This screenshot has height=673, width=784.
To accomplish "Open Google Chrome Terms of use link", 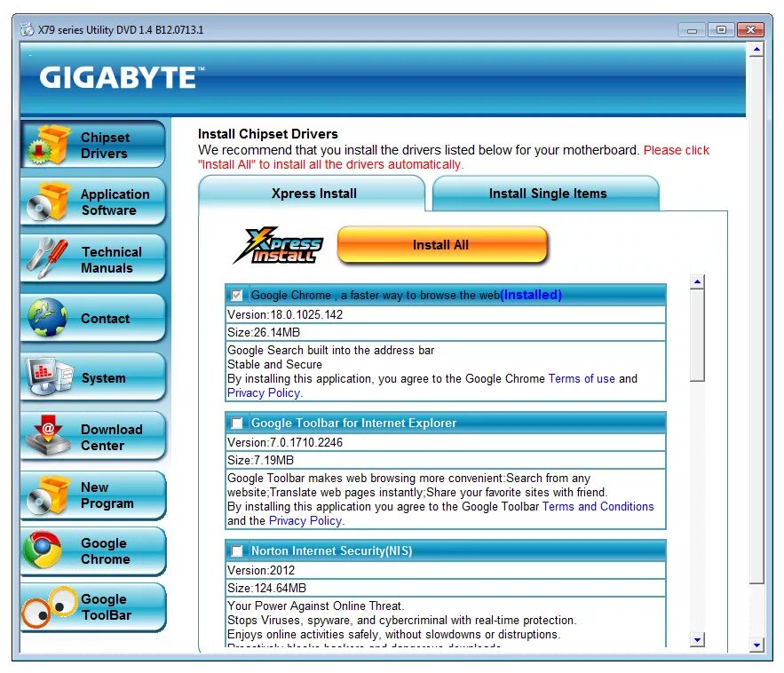I will click(582, 378).
